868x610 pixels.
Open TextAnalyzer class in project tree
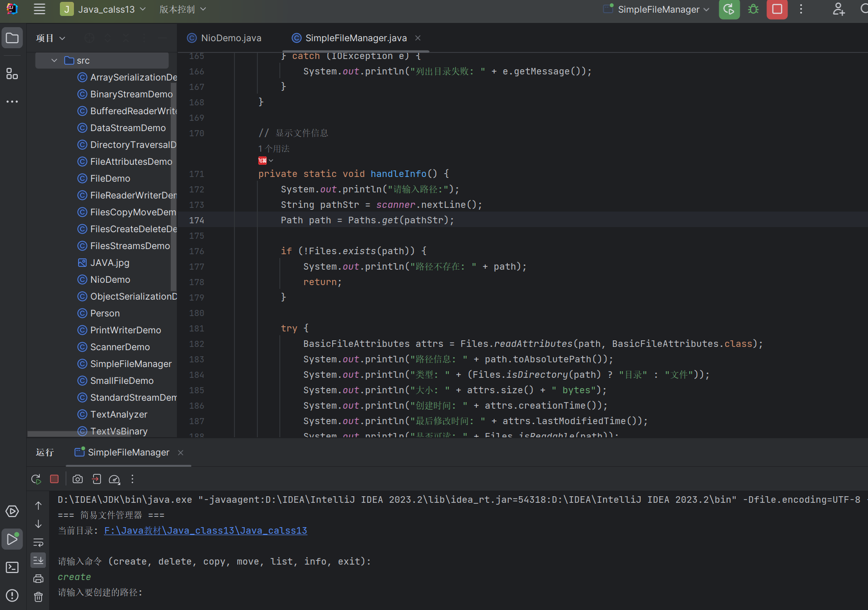(x=118, y=414)
